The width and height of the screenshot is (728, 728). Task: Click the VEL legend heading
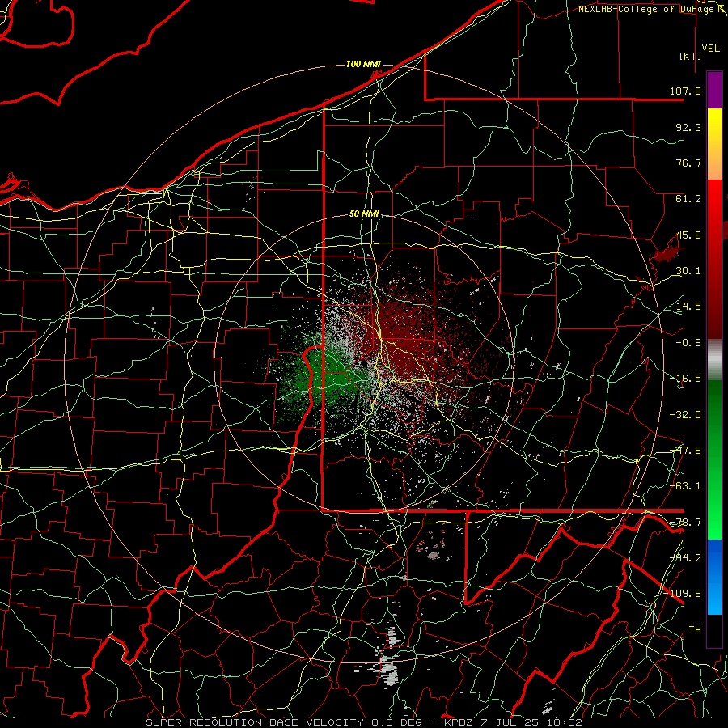(x=710, y=49)
